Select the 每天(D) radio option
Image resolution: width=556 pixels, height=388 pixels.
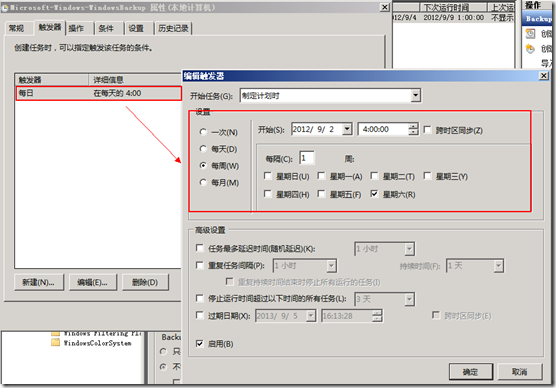pyautogui.click(x=203, y=149)
